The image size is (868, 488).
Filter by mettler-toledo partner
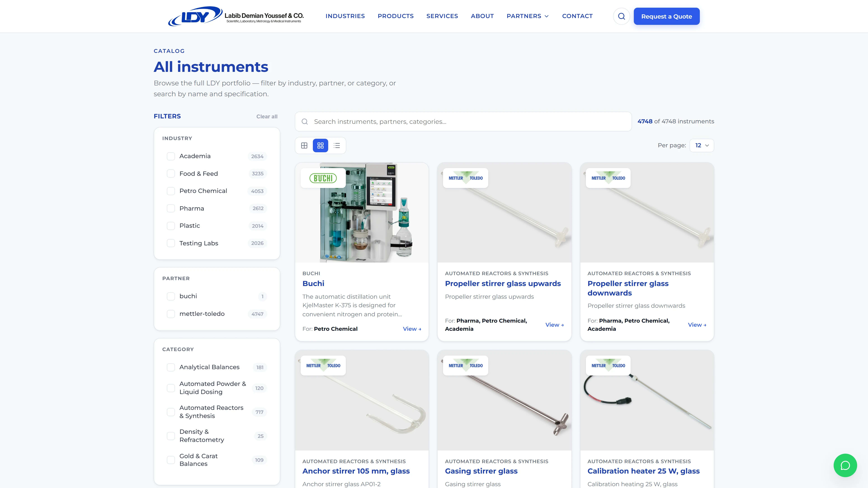[171, 314]
